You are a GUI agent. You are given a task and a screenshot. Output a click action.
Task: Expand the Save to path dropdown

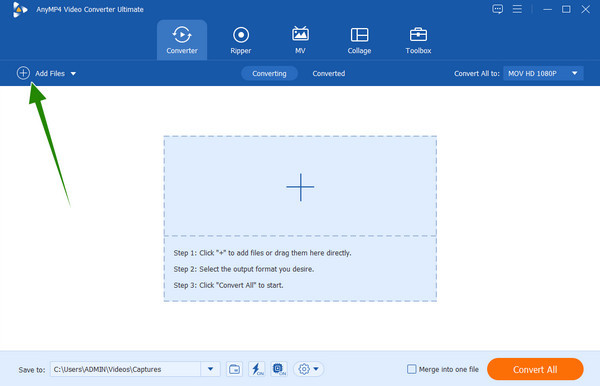pos(210,369)
